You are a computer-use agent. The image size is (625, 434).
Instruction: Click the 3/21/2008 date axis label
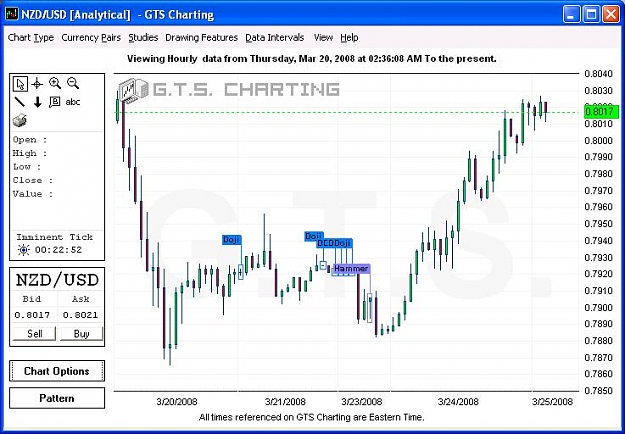tap(285, 401)
